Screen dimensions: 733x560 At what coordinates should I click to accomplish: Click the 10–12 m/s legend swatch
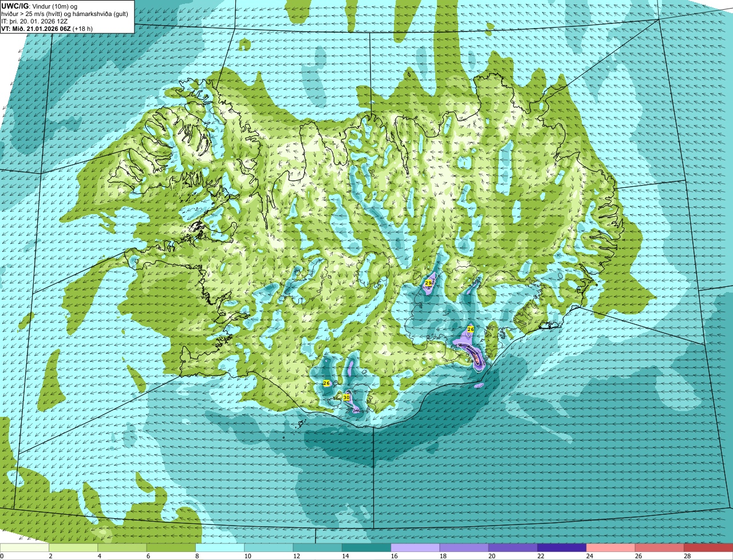click(269, 548)
